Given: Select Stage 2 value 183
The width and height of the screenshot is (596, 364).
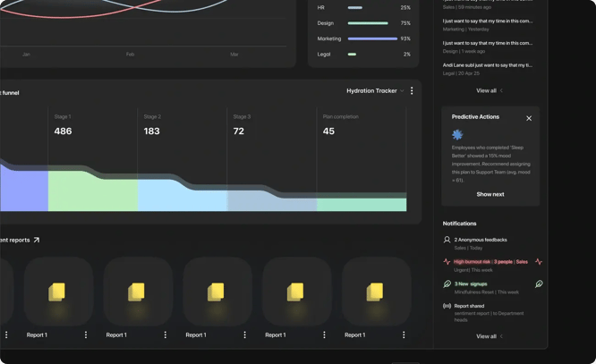Looking at the screenshot, I should click(x=151, y=131).
